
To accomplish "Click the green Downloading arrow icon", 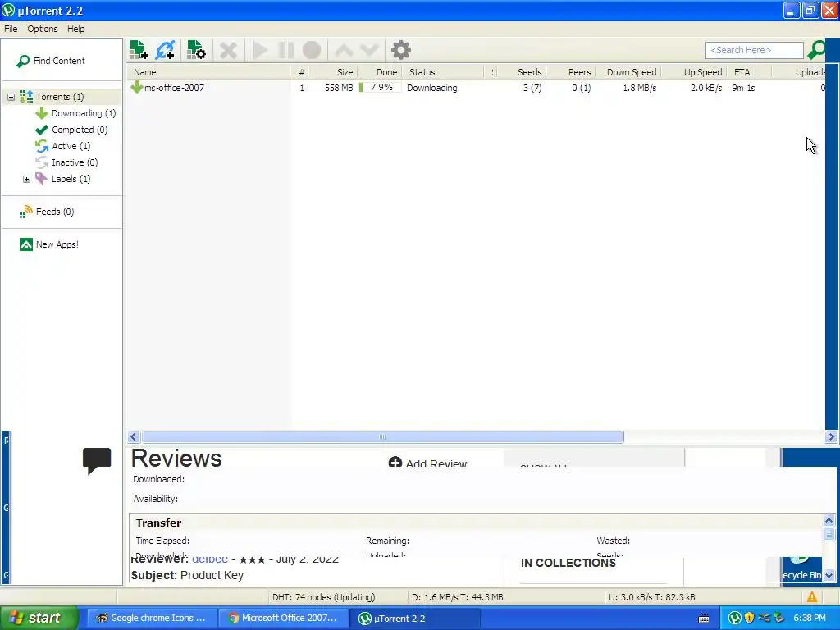I will click(41, 113).
